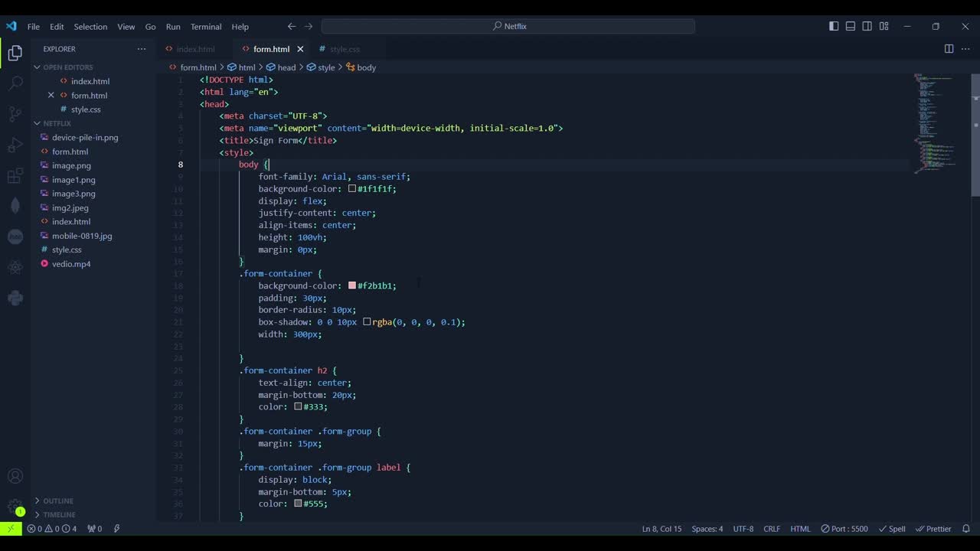Start Live Server on Port 5500
The height and width of the screenshot is (551, 980).
coord(844,529)
